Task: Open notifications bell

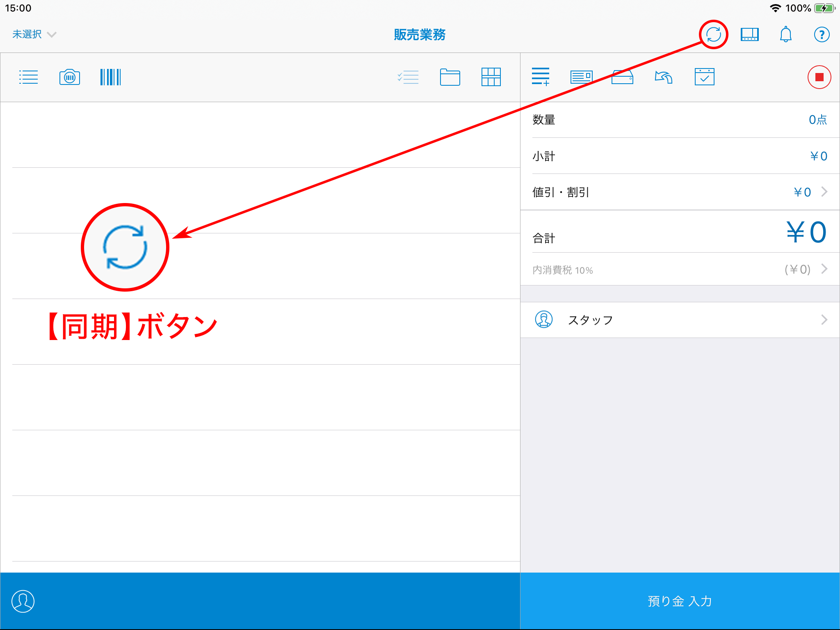Action: pos(785,34)
